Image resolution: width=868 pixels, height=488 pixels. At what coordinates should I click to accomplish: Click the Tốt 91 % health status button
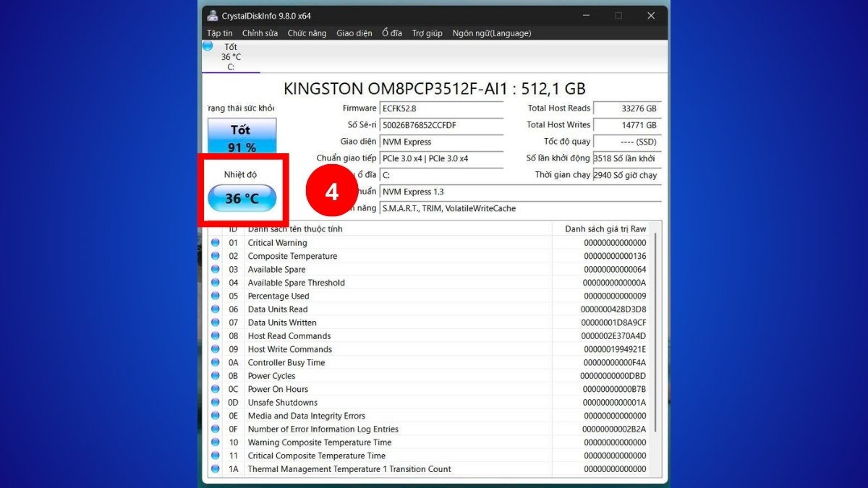pyautogui.click(x=242, y=137)
